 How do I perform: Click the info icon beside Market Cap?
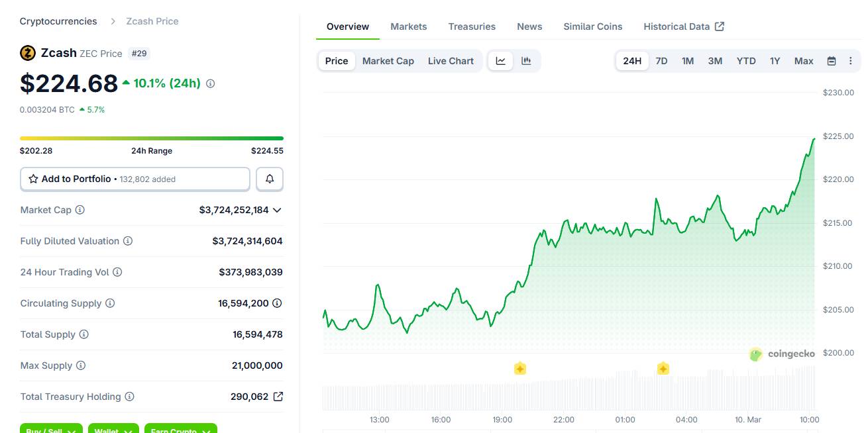click(79, 210)
